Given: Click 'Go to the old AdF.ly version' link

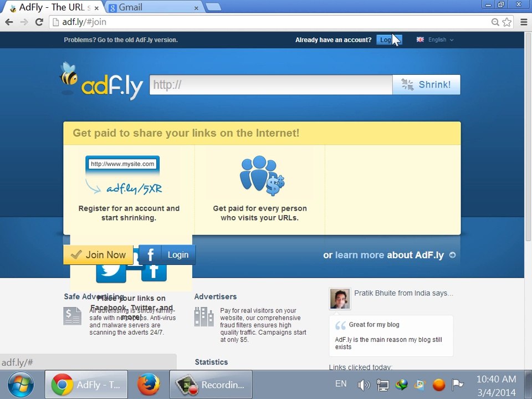Looking at the screenshot, I should click(x=137, y=40).
